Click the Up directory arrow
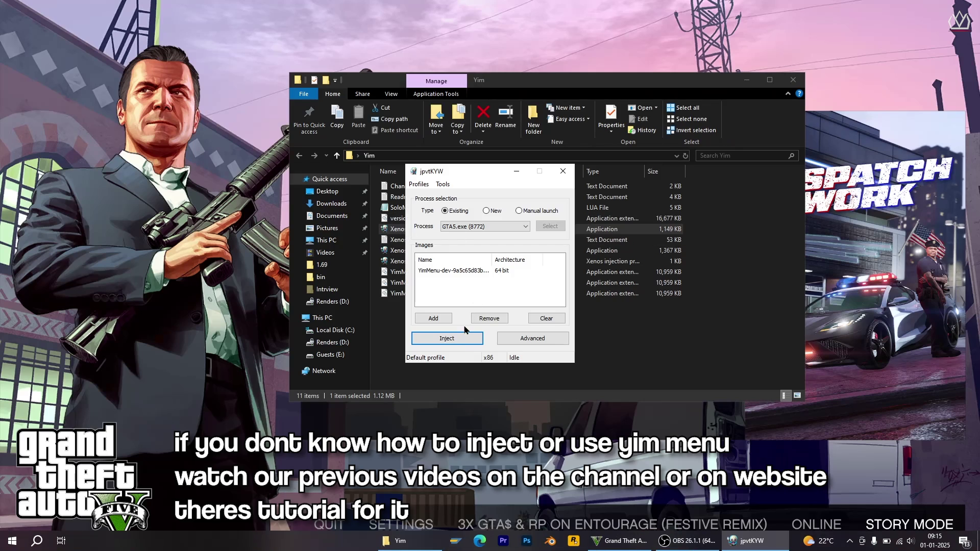Image resolution: width=980 pixels, height=551 pixels. point(337,156)
